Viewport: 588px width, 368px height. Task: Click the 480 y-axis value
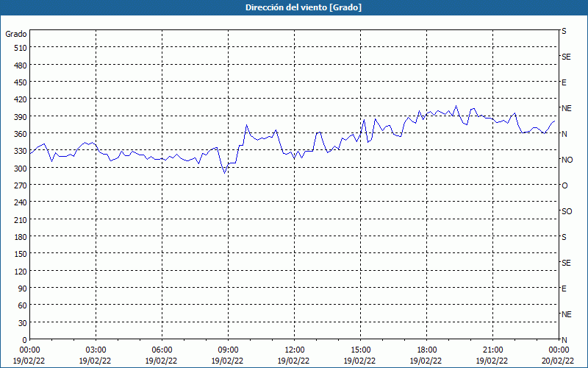click(x=21, y=66)
